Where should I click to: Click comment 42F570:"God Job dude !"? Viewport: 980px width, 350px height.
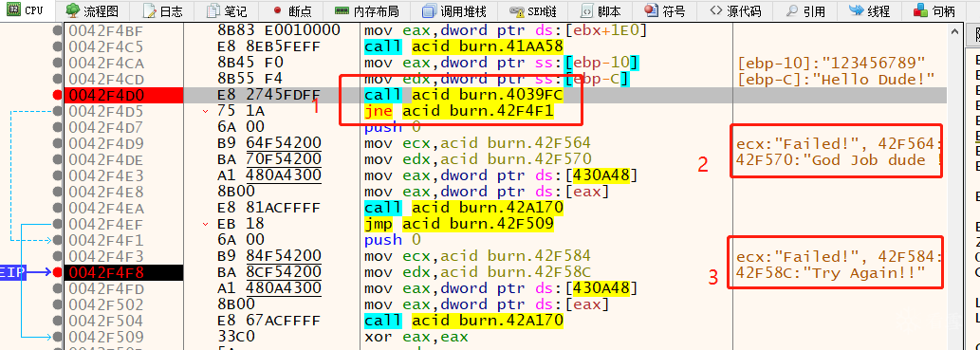tap(840, 159)
